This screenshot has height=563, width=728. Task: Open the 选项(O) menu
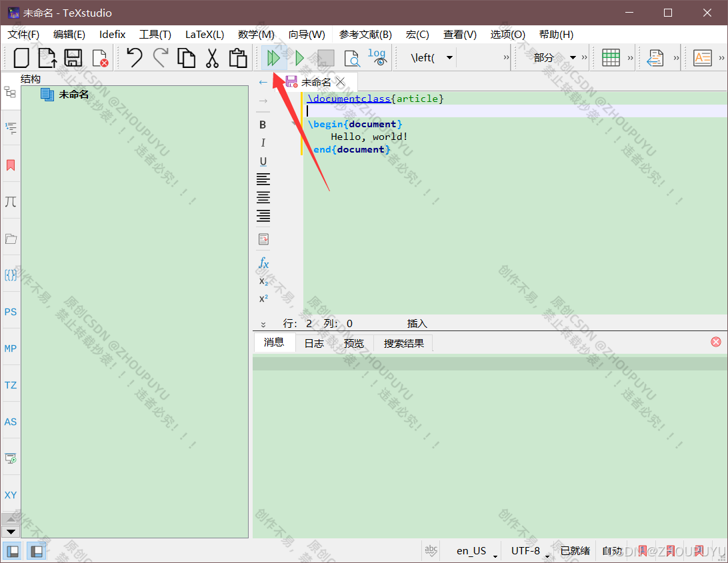(507, 35)
